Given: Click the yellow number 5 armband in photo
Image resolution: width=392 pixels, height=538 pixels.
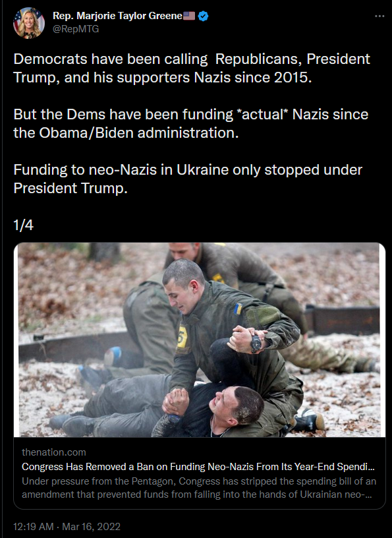Looking at the screenshot, I should pyautogui.click(x=182, y=337).
